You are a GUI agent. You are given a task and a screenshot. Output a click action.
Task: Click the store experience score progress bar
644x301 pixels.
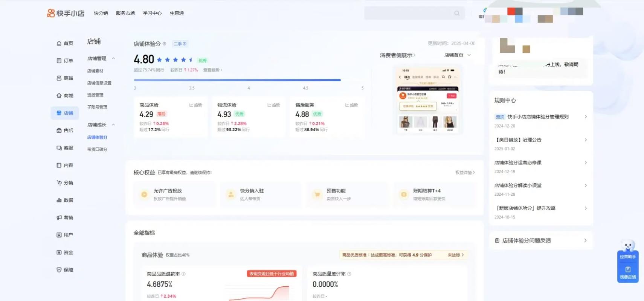237,80
